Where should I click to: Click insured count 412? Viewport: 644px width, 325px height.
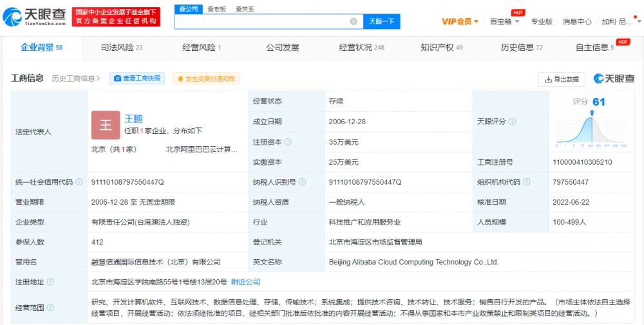click(97, 242)
